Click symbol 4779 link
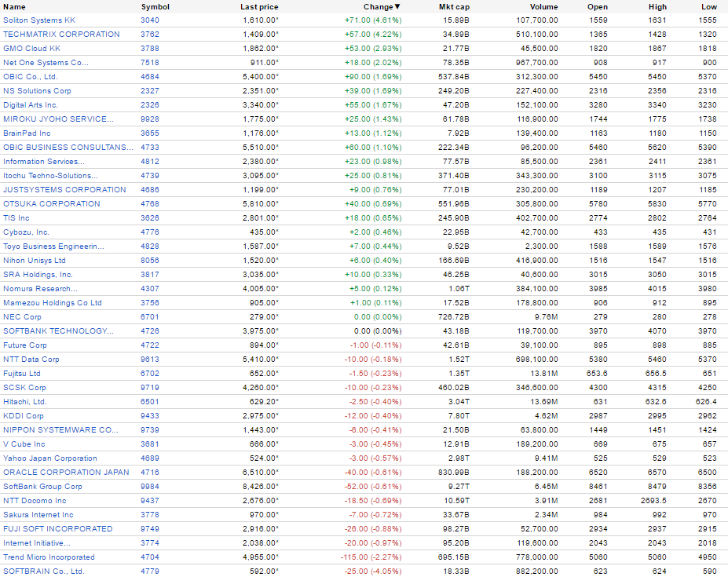This screenshot has height=577, width=728. point(150,572)
